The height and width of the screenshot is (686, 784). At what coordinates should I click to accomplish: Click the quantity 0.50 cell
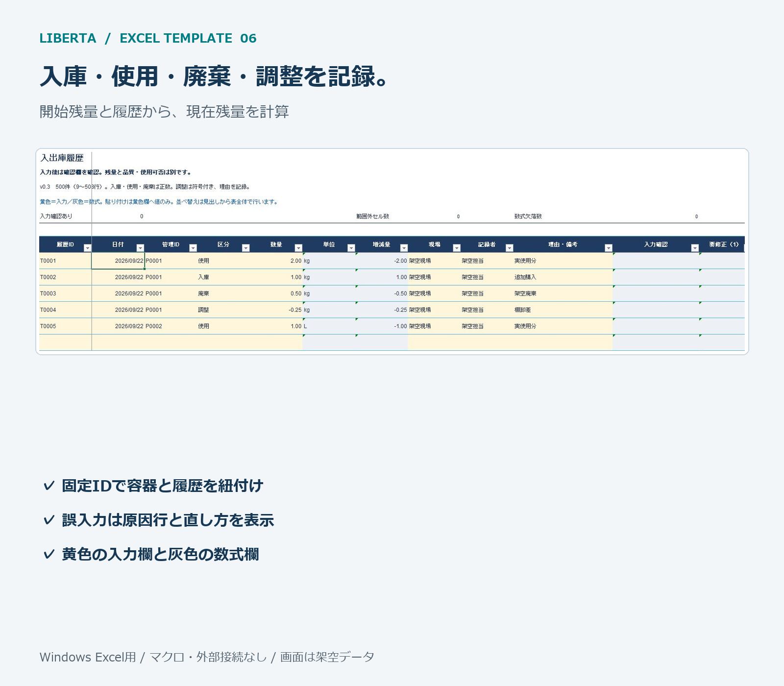(x=276, y=294)
